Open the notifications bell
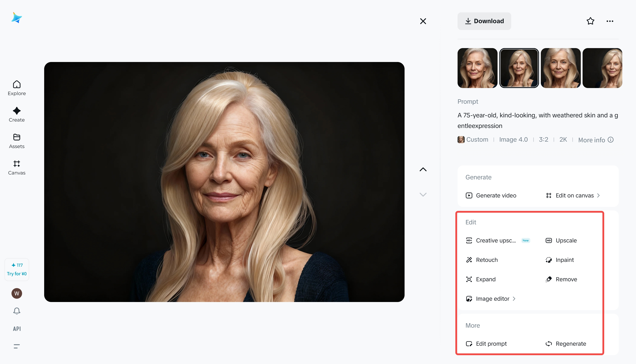 pos(17,311)
